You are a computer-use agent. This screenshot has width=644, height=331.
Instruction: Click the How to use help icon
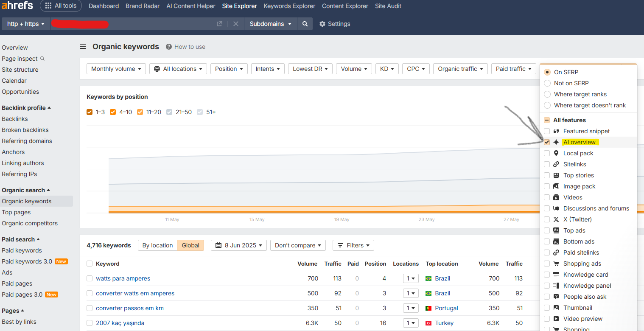tap(169, 47)
